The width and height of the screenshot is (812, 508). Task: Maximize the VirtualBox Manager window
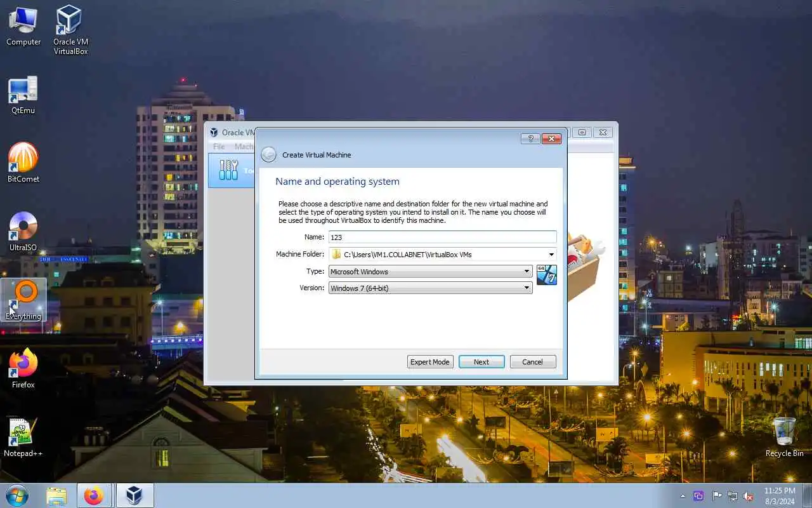(582, 132)
